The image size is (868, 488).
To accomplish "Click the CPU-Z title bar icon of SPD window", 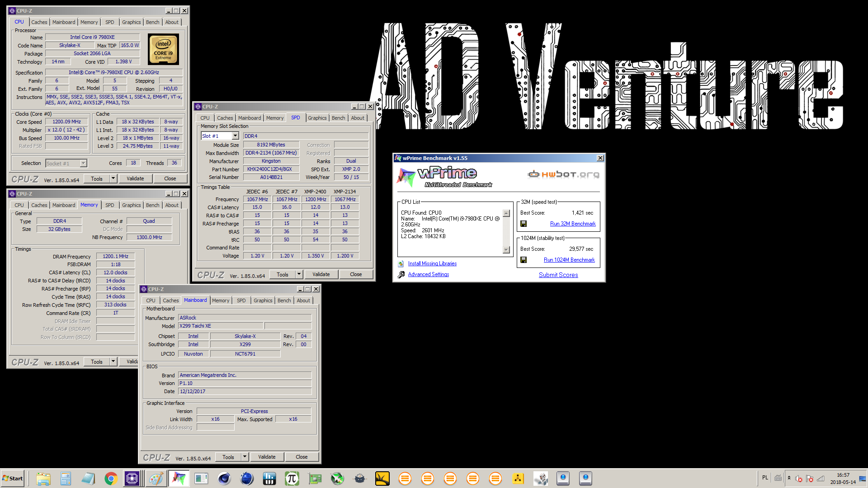I will tap(198, 107).
